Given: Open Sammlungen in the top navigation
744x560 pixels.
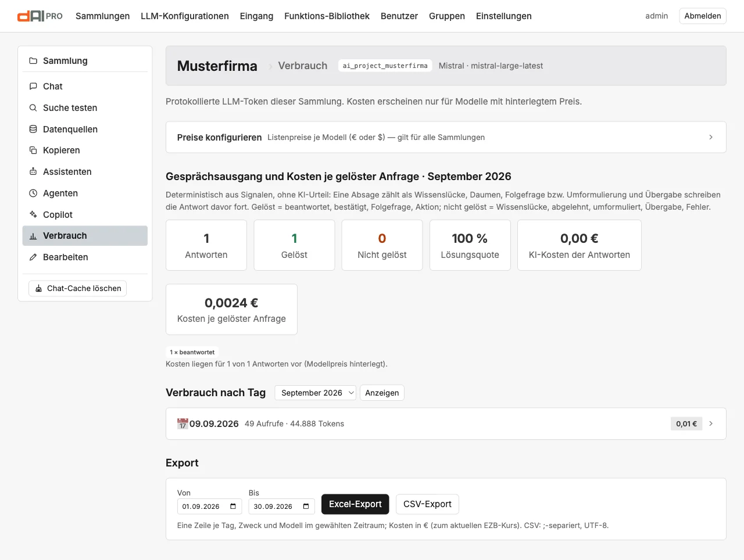Looking at the screenshot, I should tap(103, 16).
